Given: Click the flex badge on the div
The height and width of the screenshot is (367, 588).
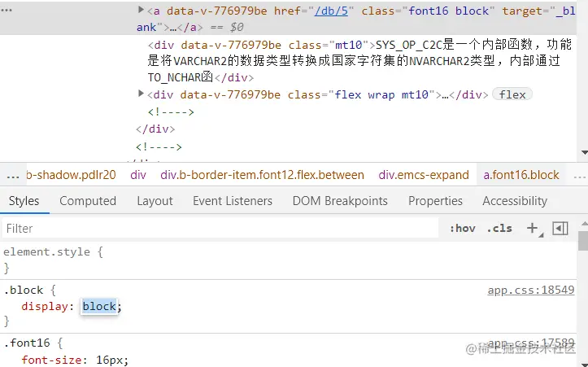Looking at the screenshot, I should point(512,94).
